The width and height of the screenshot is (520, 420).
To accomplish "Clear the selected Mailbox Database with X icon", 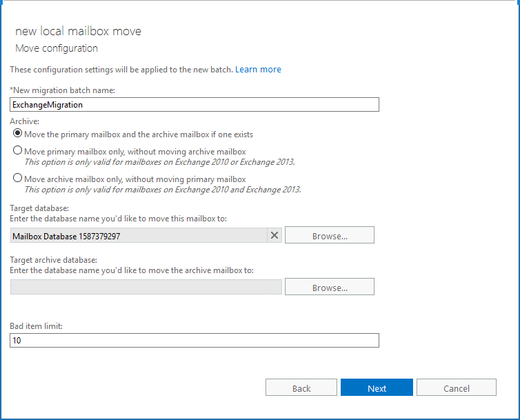I will [x=274, y=236].
